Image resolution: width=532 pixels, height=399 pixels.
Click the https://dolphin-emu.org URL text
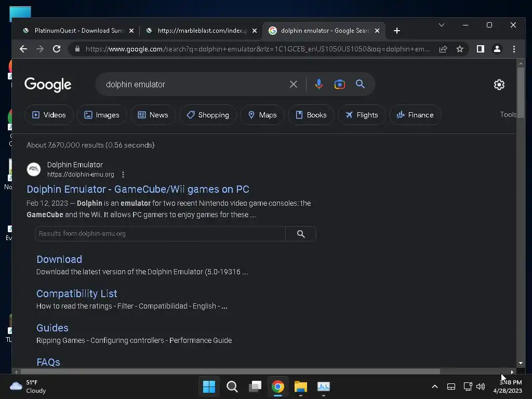[x=81, y=175]
